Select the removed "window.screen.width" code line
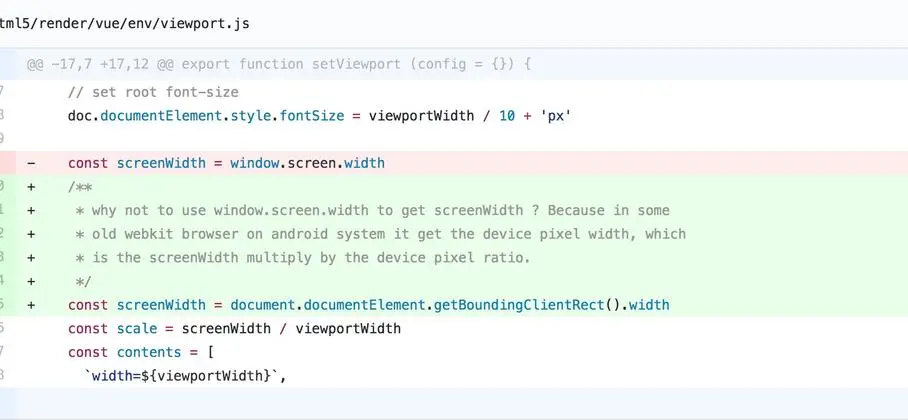The height and width of the screenshot is (420, 908). tap(226, 163)
